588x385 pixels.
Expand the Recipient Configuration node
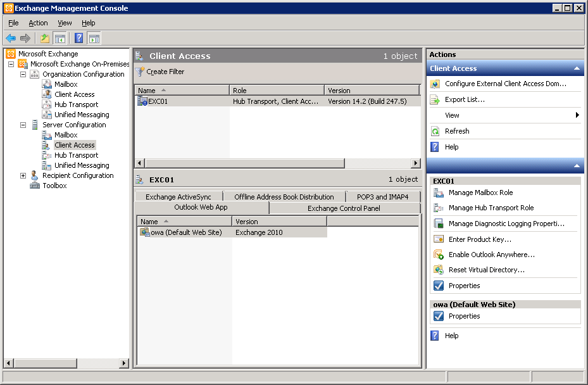[x=23, y=175]
